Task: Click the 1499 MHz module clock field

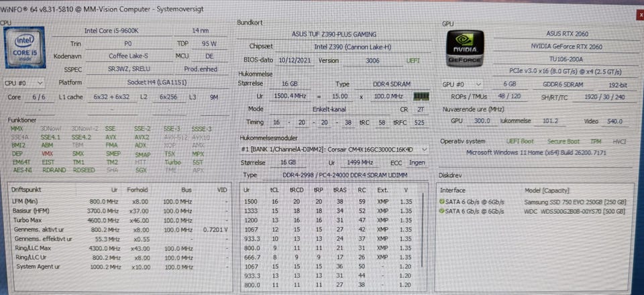Action: (x=360, y=162)
